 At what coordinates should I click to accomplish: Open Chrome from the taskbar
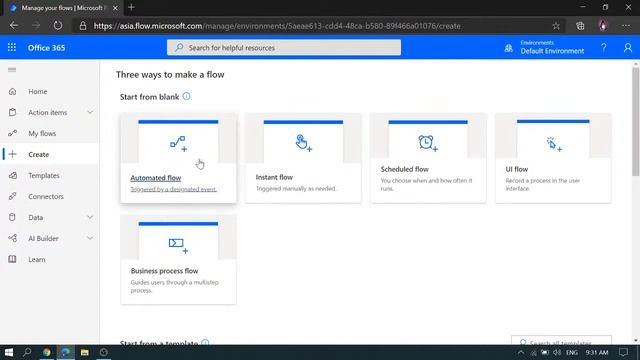pyautogui.click(x=47, y=352)
